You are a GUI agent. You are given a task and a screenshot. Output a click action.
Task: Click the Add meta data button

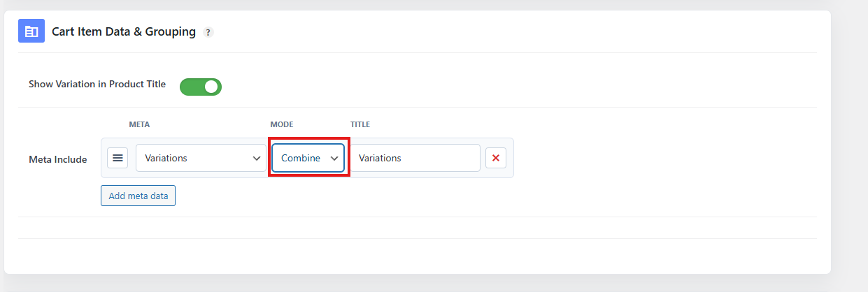(138, 196)
